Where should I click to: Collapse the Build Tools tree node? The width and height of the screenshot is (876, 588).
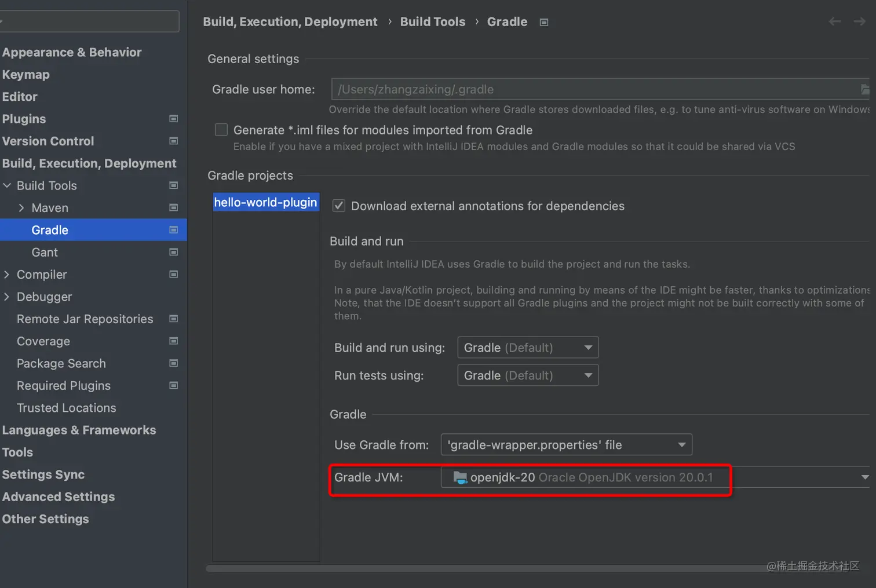(x=7, y=185)
